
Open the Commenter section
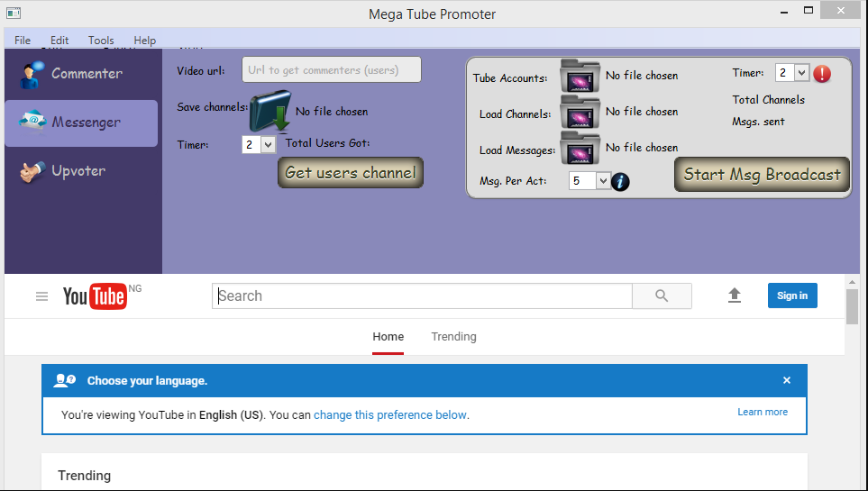coord(81,74)
